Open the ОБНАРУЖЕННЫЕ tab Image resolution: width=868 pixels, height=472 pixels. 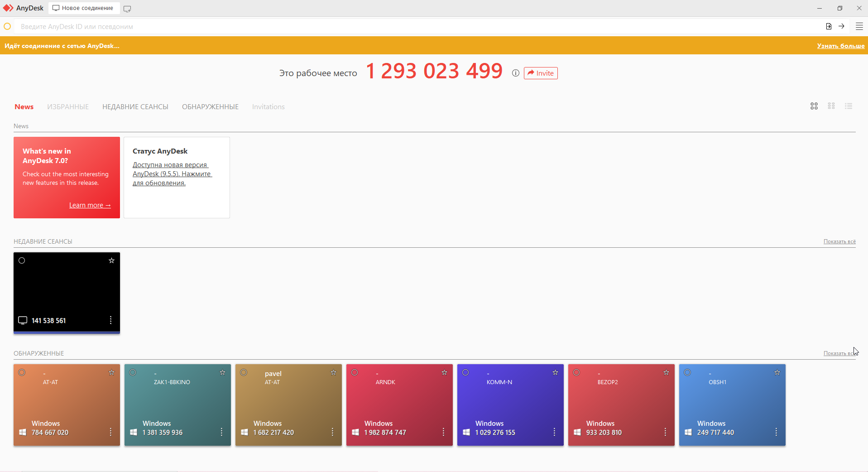point(210,107)
